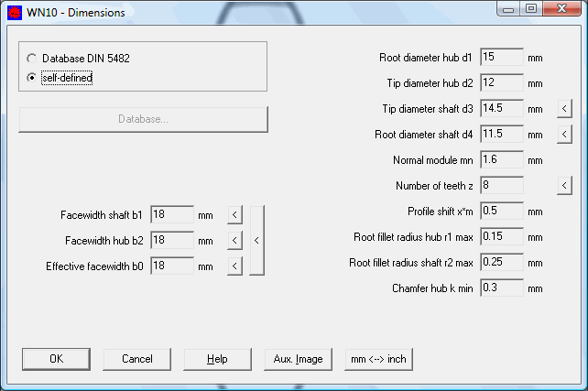Click the WN10 application icon in title bar

pos(14,13)
